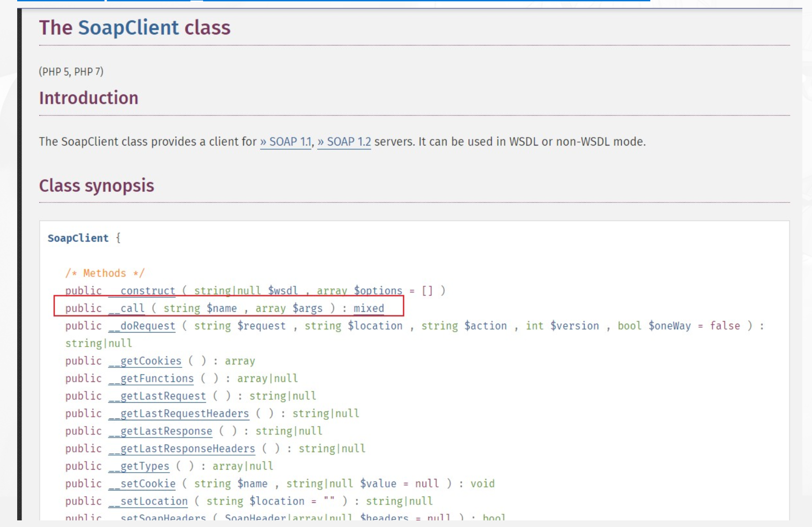Click the __setLocation method link
The height and width of the screenshot is (527, 812).
[148, 501]
